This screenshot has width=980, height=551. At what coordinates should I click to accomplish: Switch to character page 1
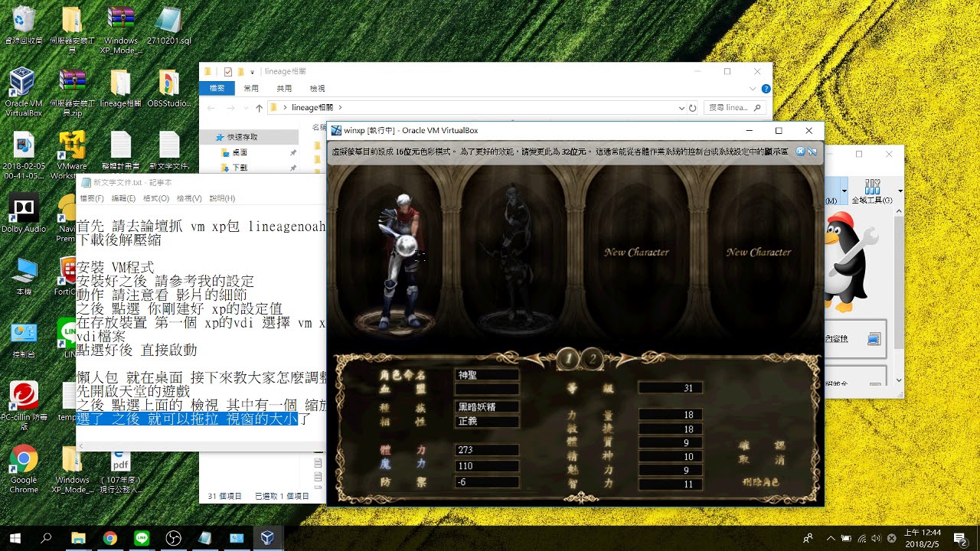[567, 358]
